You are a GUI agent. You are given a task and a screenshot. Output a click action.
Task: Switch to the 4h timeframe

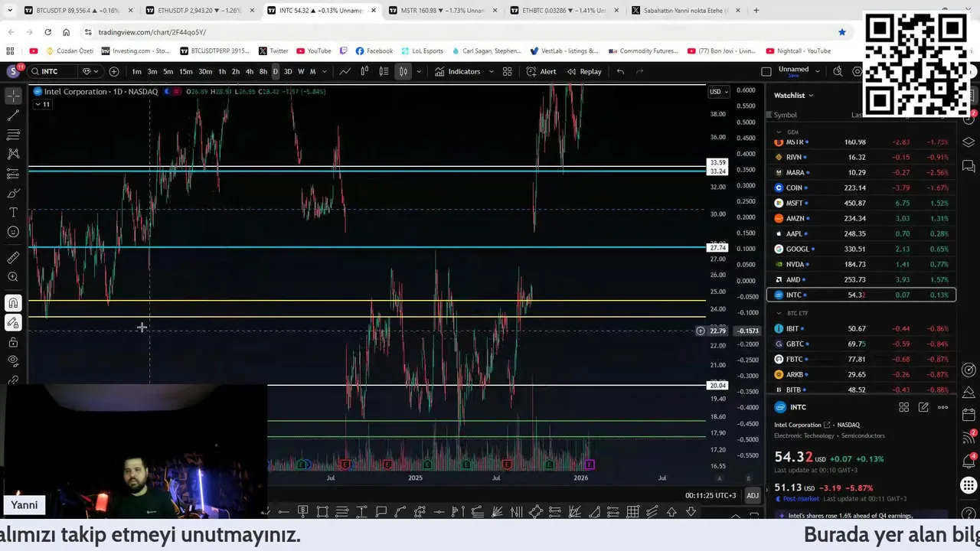click(x=249, y=71)
